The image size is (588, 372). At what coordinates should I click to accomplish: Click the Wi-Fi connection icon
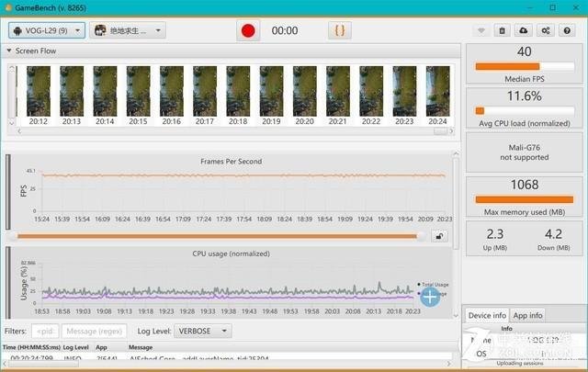[481, 30]
